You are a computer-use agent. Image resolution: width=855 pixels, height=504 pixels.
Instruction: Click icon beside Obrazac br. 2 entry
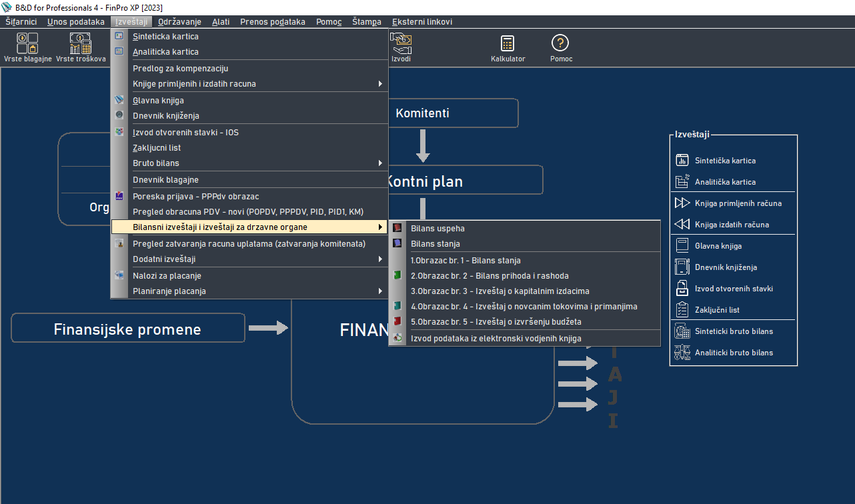tap(397, 275)
